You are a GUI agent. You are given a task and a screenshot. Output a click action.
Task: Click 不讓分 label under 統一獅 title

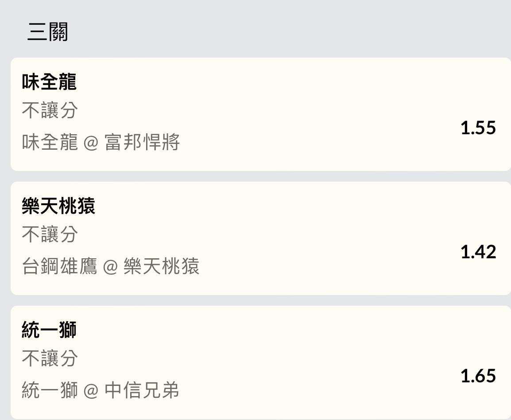[50, 358]
